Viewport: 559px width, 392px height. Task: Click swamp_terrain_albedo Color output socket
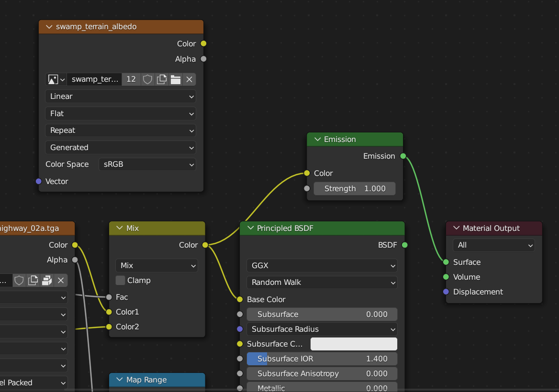point(203,44)
